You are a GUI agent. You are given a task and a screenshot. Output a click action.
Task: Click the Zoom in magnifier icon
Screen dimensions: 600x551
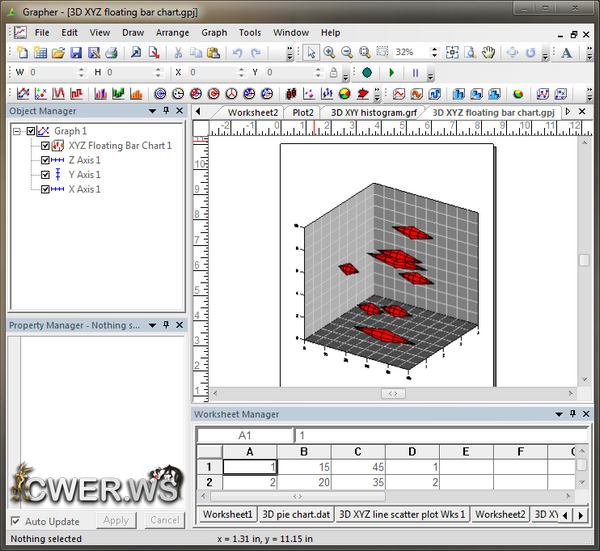pyautogui.click(x=329, y=52)
